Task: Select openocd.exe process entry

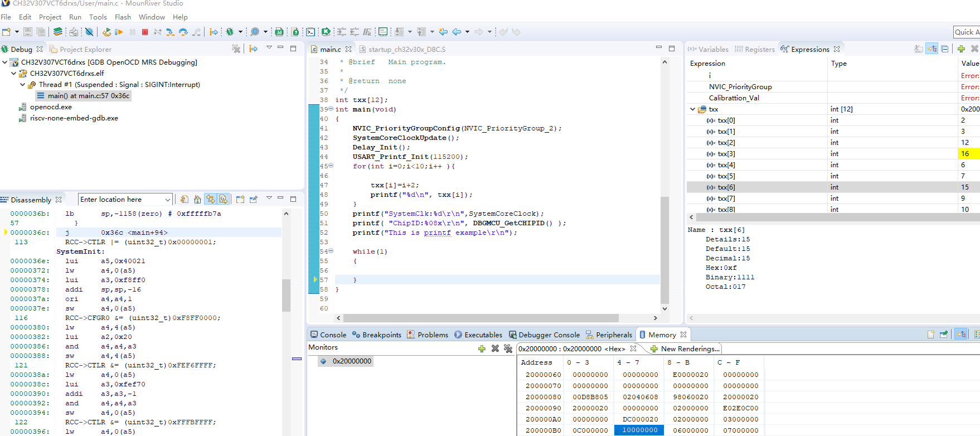Action: coord(51,107)
